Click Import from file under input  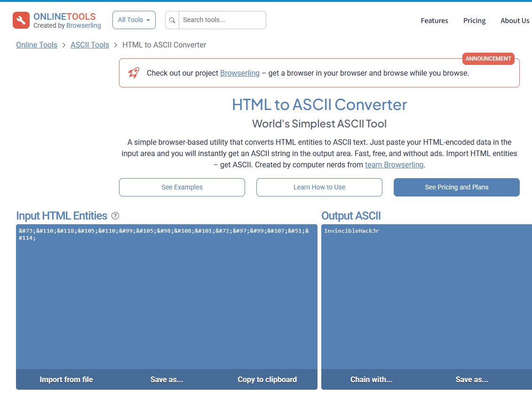[66, 380]
